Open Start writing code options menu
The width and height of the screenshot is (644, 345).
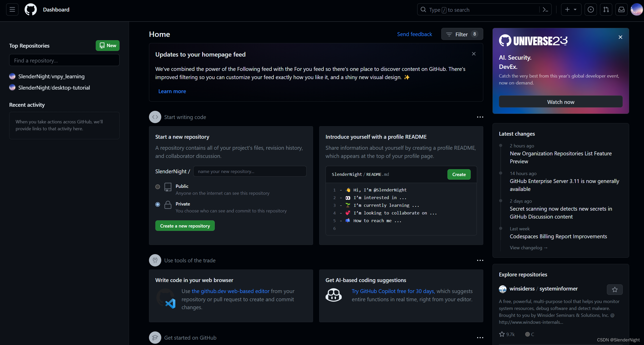tap(480, 117)
